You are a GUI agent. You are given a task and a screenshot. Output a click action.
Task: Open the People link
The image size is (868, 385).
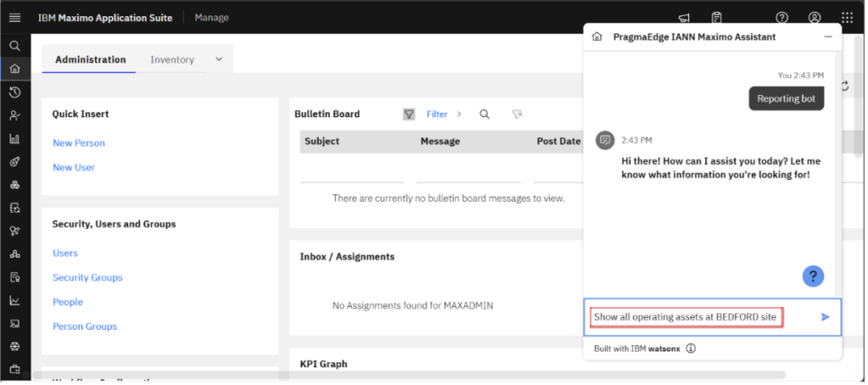coord(68,302)
